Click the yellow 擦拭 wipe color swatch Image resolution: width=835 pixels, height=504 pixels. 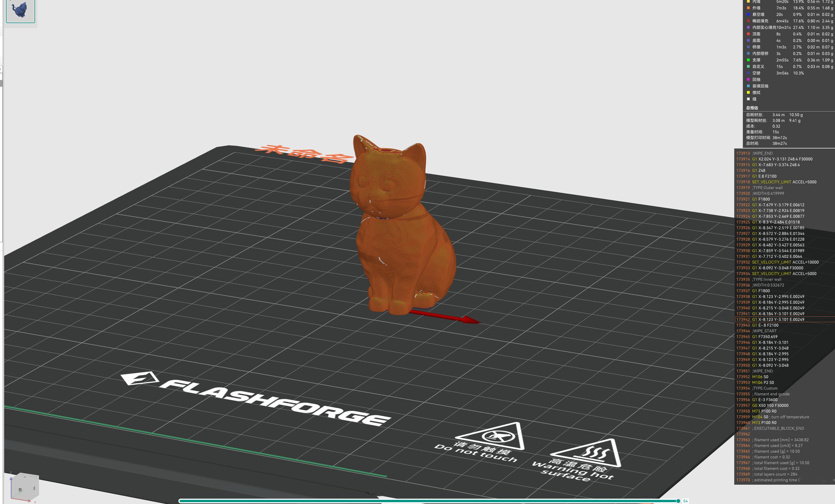748,92
